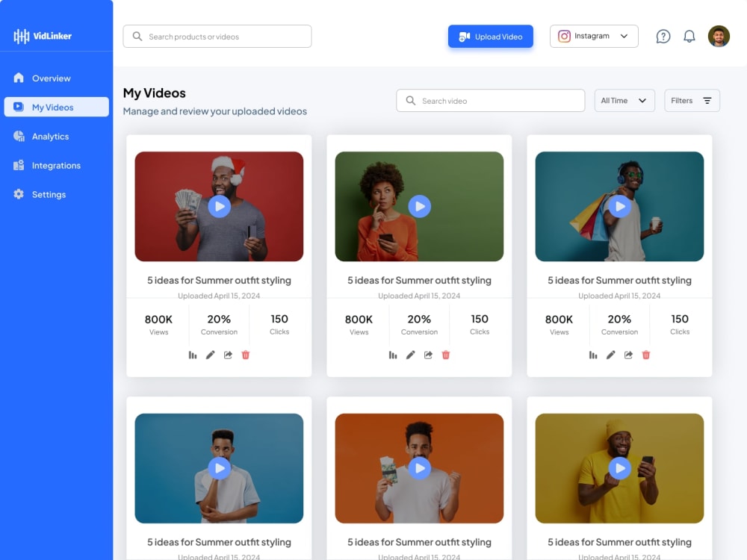Open the Filters button
747x560 pixels.
point(692,101)
